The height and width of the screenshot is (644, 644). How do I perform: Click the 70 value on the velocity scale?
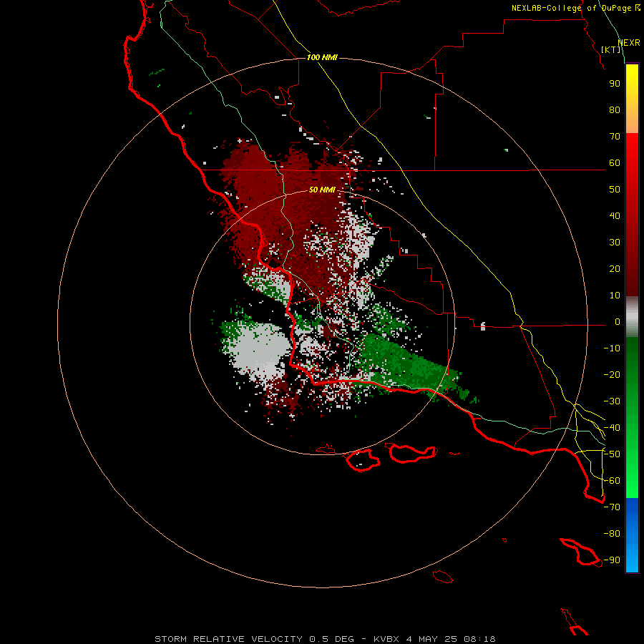(x=615, y=137)
